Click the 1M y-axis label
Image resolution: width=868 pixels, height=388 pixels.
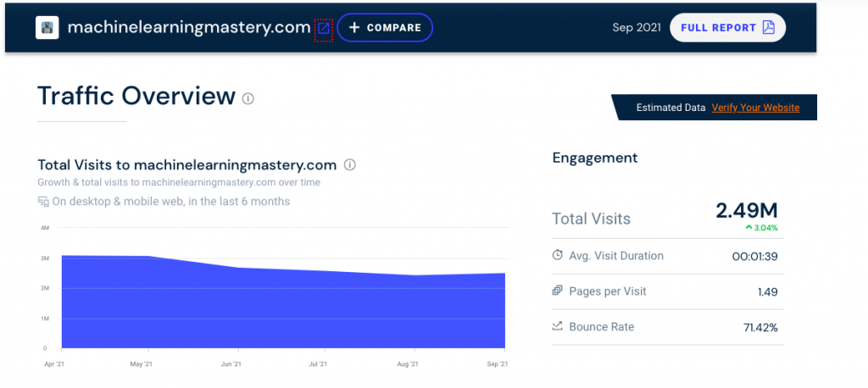click(x=44, y=319)
